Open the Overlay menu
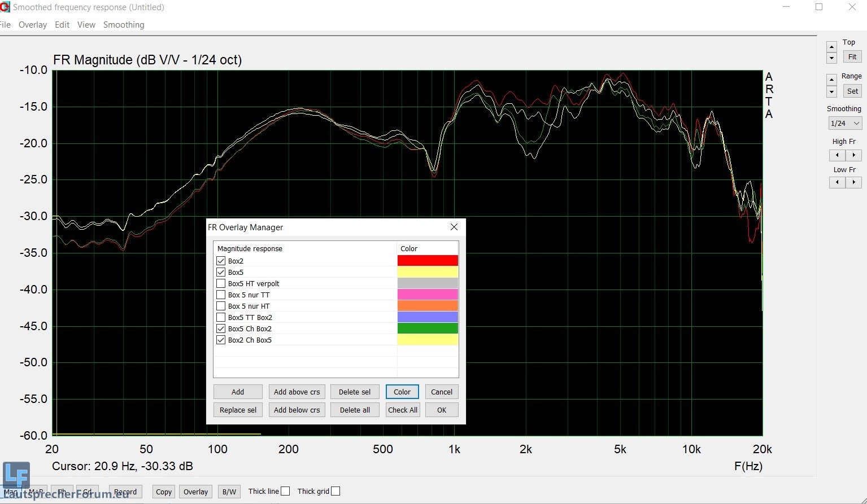Screen dimensions: 867x504 (33, 25)
